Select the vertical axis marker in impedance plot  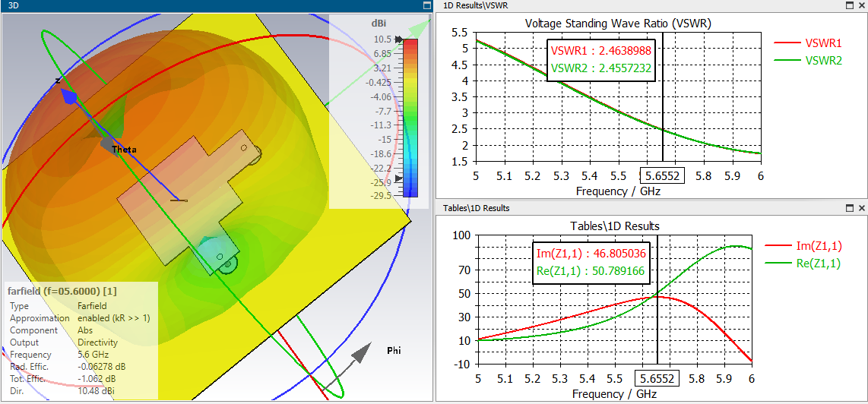click(657, 299)
